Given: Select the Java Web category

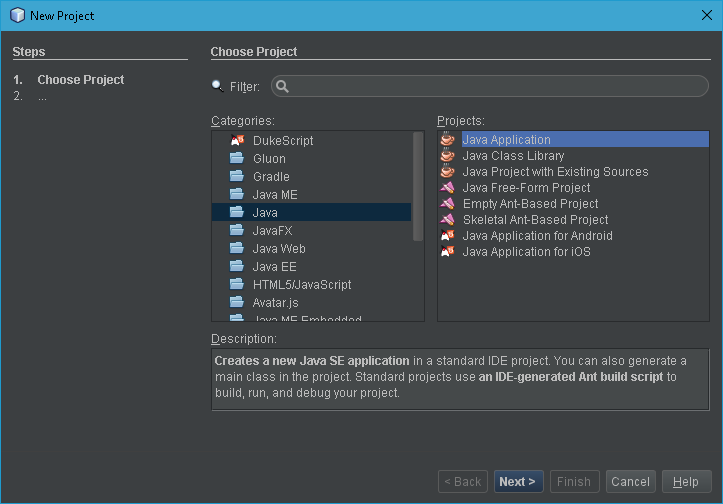Looking at the screenshot, I should tap(279, 249).
